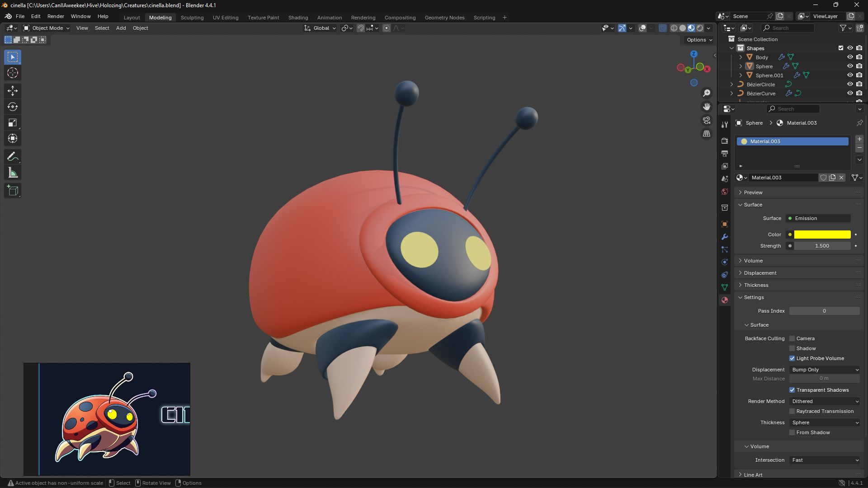Switch to the Geometry Nodes workspace tab

pyautogui.click(x=444, y=18)
